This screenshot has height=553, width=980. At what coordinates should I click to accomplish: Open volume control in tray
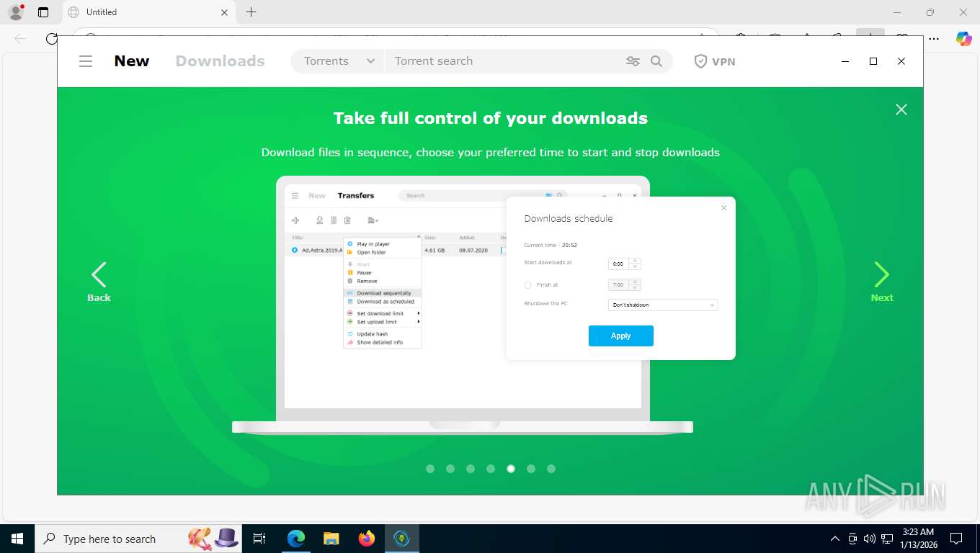click(x=870, y=539)
